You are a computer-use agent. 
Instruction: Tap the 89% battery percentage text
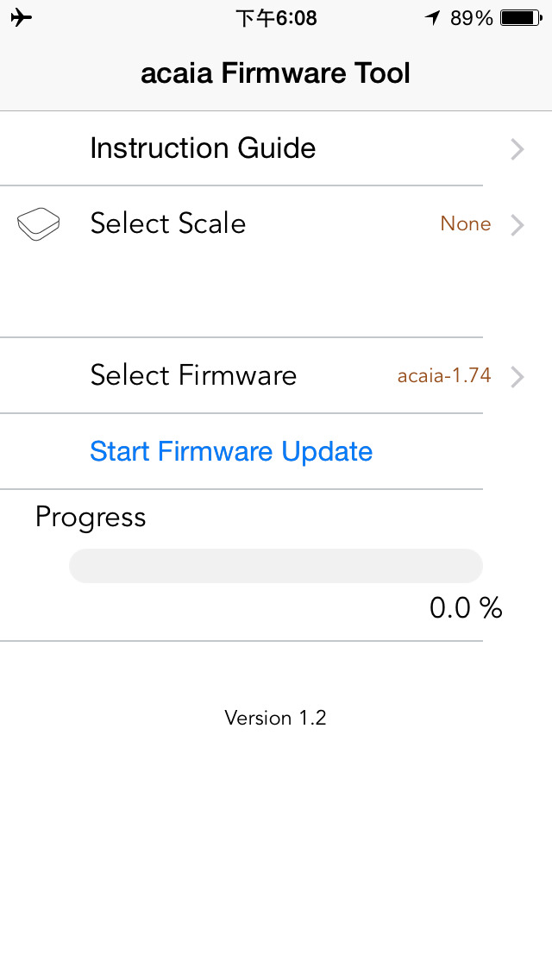click(x=472, y=18)
